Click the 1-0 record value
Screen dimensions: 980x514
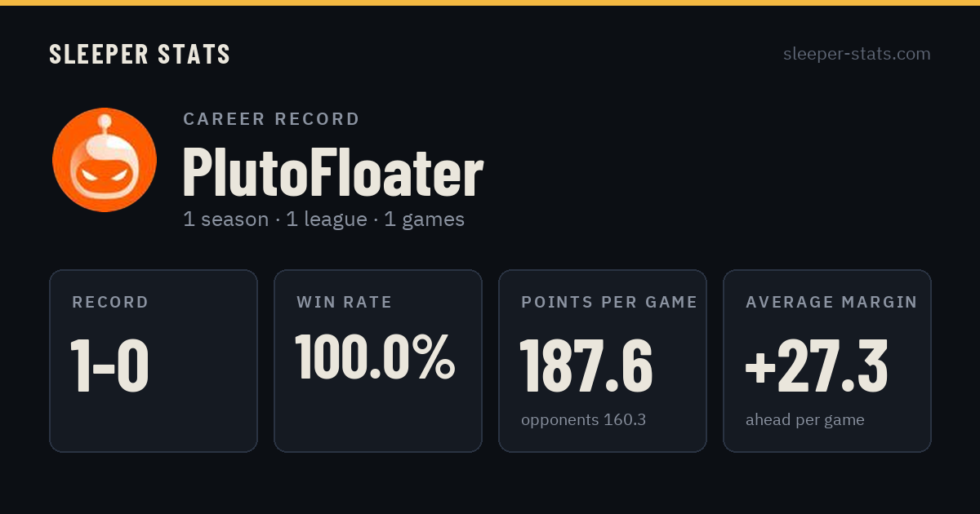point(110,366)
